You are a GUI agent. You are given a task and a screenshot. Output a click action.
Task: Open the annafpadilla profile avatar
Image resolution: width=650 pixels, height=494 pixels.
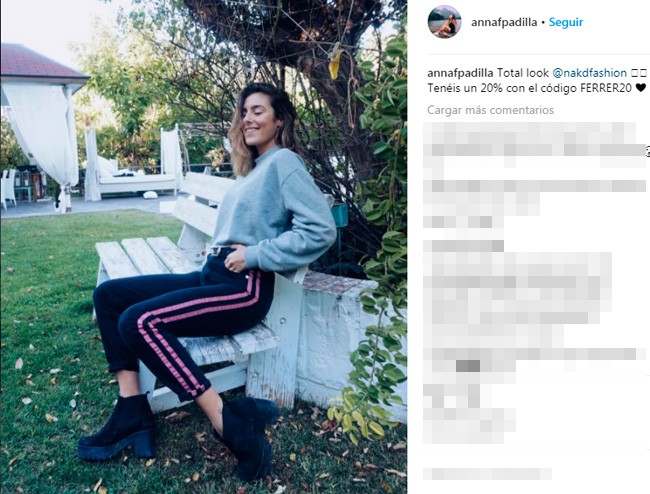coord(444,22)
